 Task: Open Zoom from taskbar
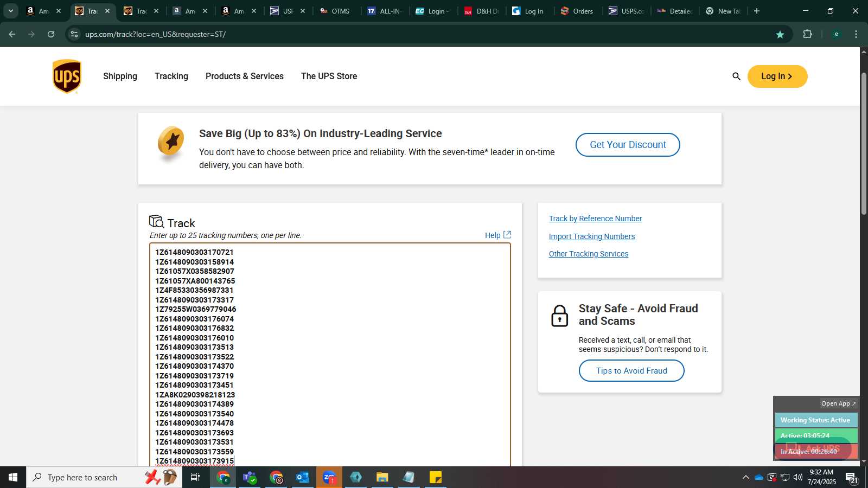[329, 477]
